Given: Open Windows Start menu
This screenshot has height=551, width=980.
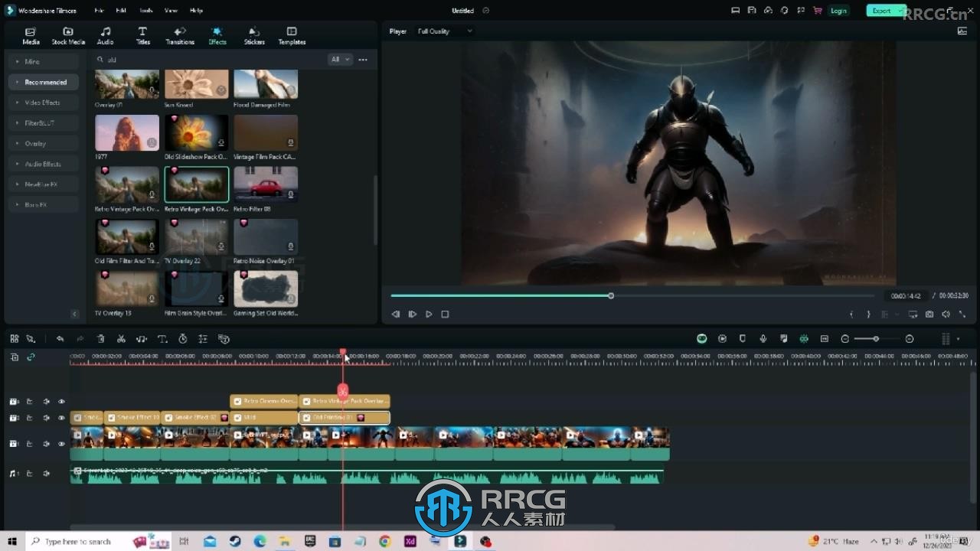Looking at the screenshot, I should coord(12,541).
